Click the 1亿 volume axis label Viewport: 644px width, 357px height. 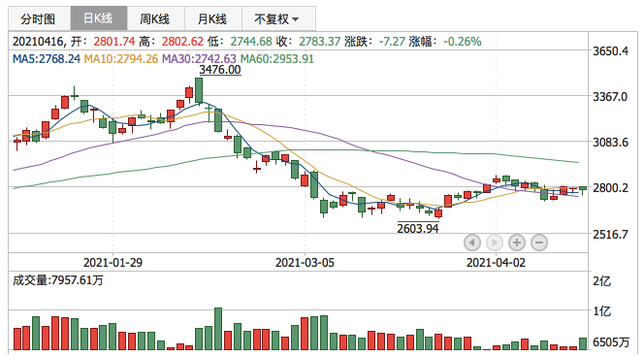pyautogui.click(x=601, y=311)
